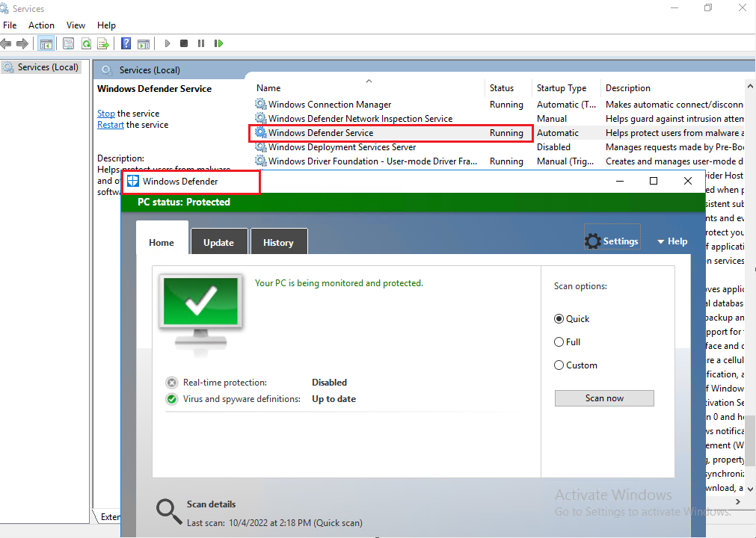756x538 pixels.
Task: Select the Windows Connection Manager service name
Action: (330, 104)
